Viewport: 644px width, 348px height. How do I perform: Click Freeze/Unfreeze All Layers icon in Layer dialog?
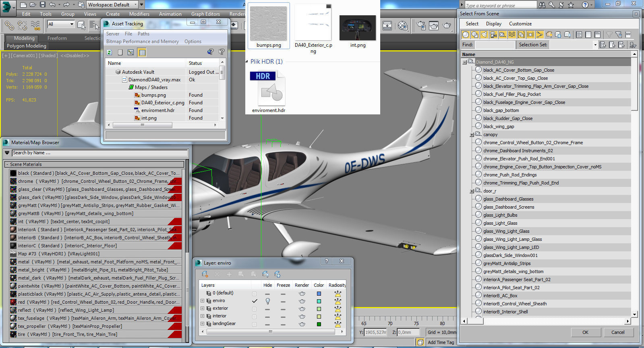[277, 274]
